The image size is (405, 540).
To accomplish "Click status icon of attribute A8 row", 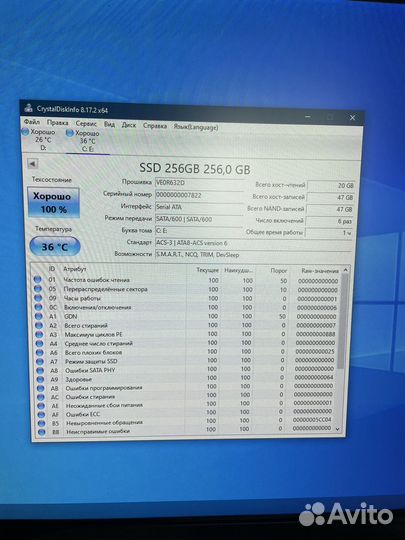I will 40,371.
